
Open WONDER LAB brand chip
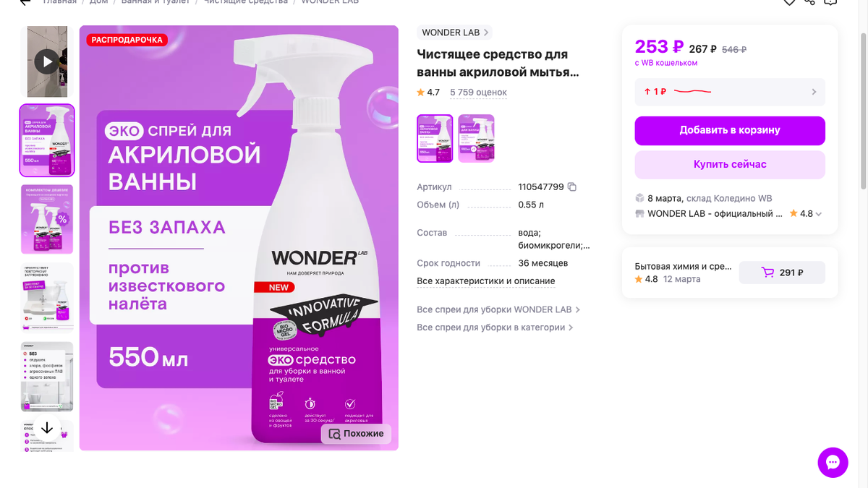pos(455,33)
